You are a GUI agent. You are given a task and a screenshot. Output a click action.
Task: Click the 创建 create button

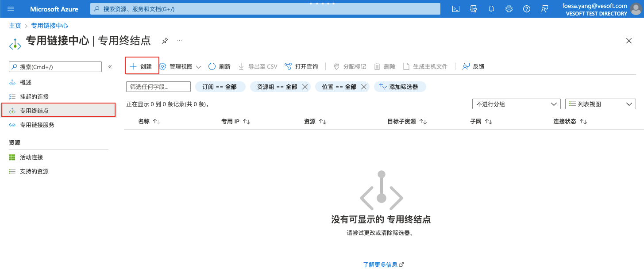click(x=141, y=66)
